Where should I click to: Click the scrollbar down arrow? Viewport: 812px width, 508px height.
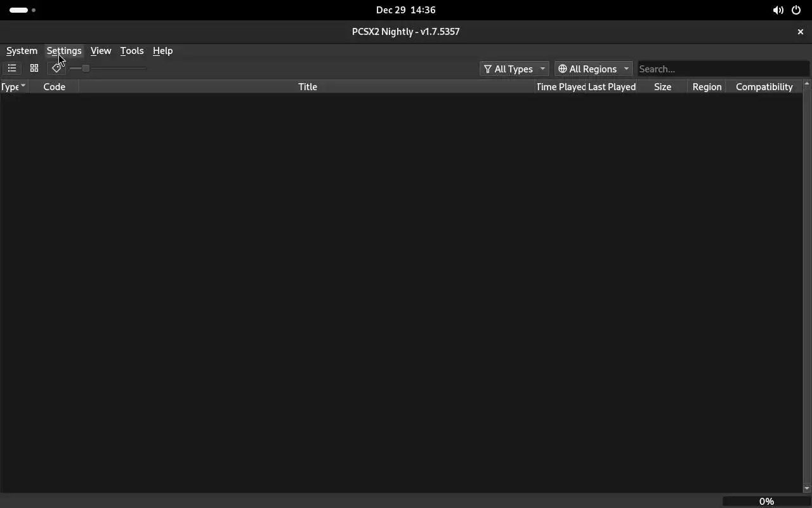coord(807,488)
